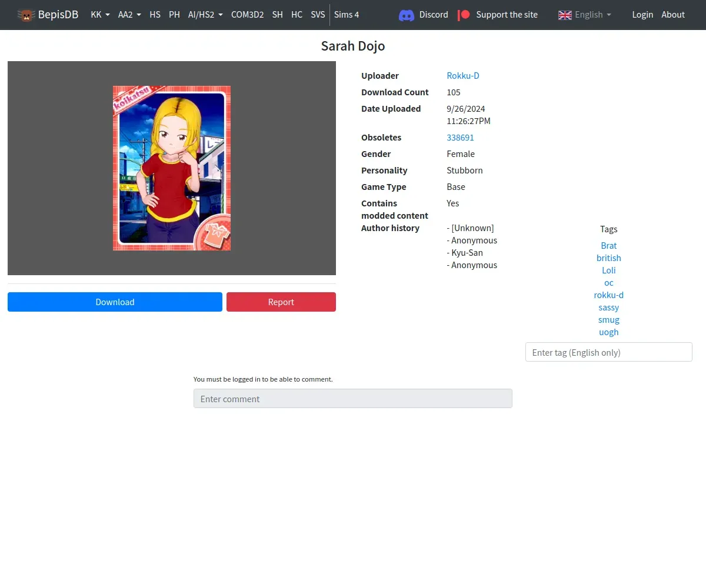The width and height of the screenshot is (706, 588).
Task: Click the logged in to comment notice
Action: [263, 379]
